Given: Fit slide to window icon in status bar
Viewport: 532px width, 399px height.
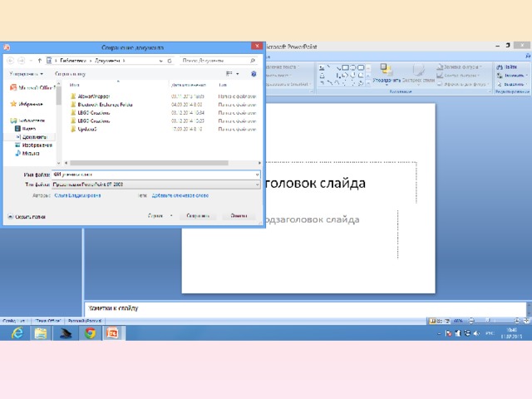Looking at the screenshot, I should pos(526,320).
